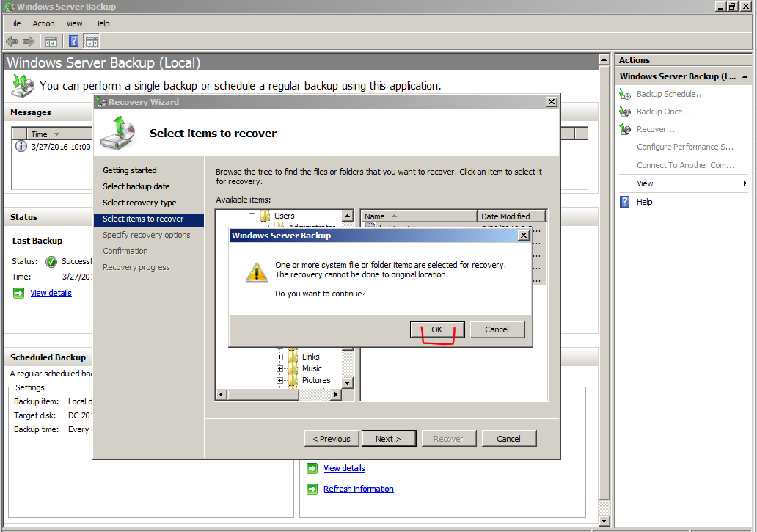Click the information icon in Messages list

pyautogui.click(x=21, y=146)
